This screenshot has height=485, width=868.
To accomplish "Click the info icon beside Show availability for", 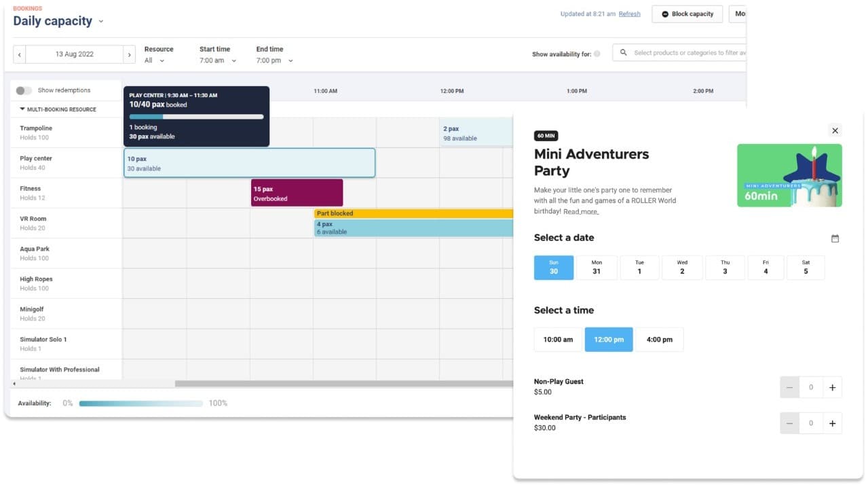I will pos(597,54).
